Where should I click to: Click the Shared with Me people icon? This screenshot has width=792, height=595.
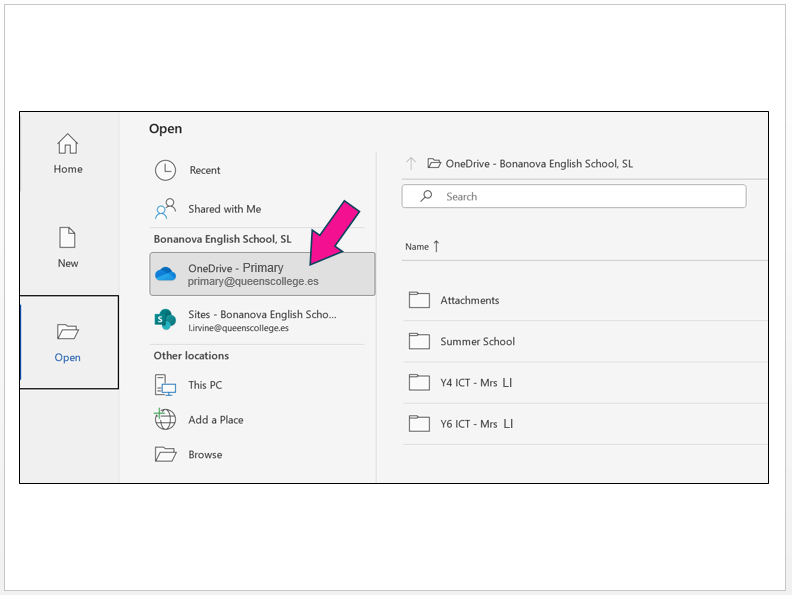[165, 209]
